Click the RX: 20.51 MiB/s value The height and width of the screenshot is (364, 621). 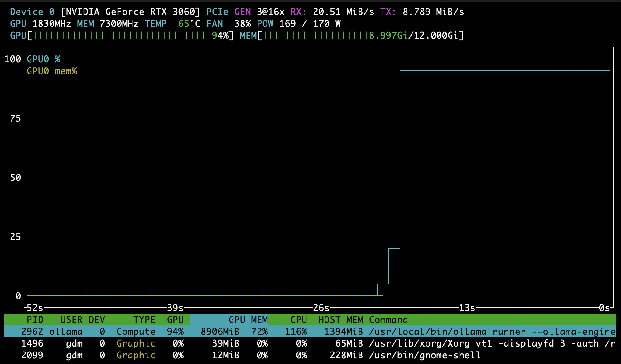332,12
